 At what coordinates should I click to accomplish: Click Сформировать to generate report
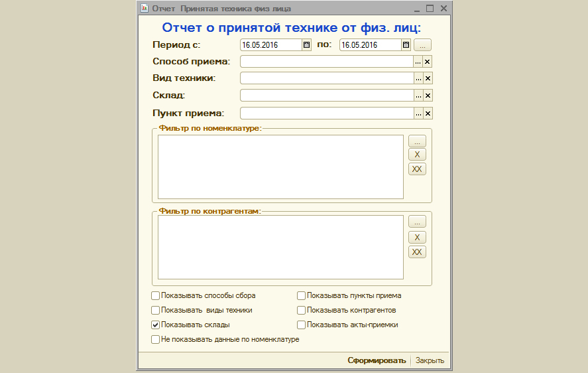pos(377,360)
